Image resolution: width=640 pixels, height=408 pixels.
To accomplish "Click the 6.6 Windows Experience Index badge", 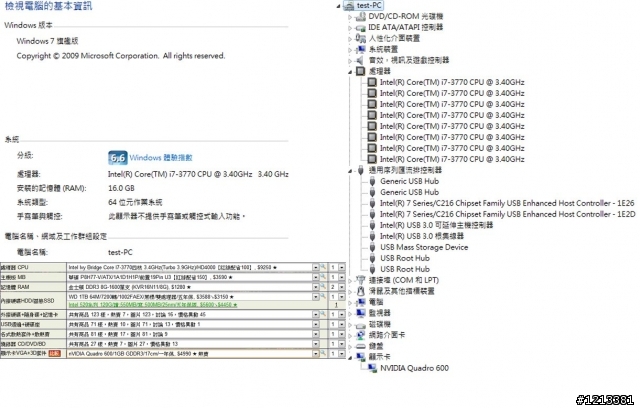I will pos(118,158).
